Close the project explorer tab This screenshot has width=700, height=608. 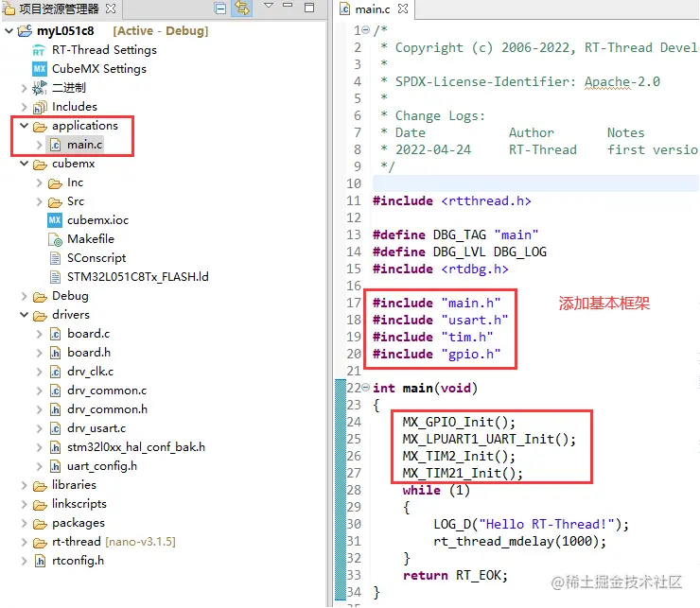[111, 9]
